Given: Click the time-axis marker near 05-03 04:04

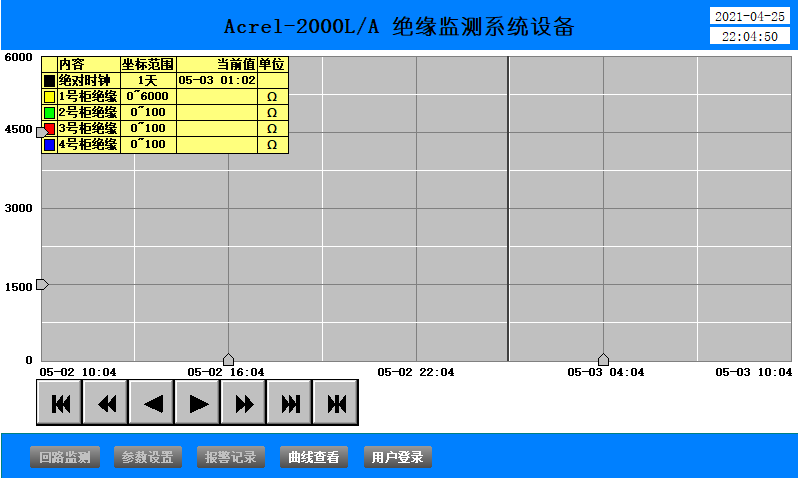Looking at the screenshot, I should (x=604, y=359).
